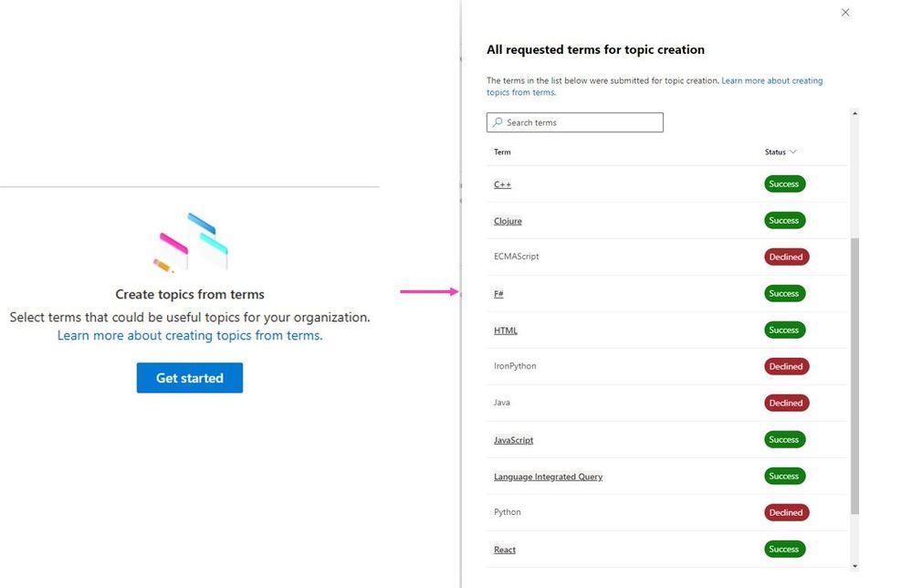Click the Declined badge for IronPython
912x588 pixels.
[786, 367]
